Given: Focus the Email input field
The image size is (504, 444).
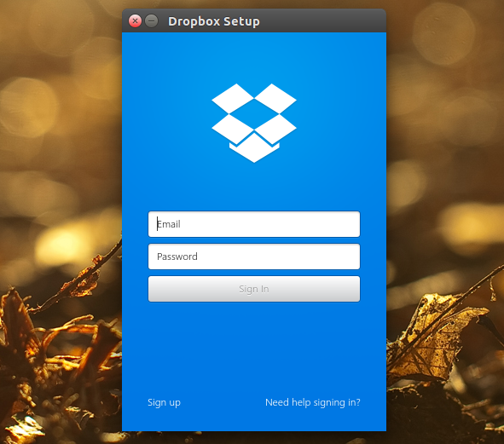Looking at the screenshot, I should pyautogui.click(x=254, y=224).
